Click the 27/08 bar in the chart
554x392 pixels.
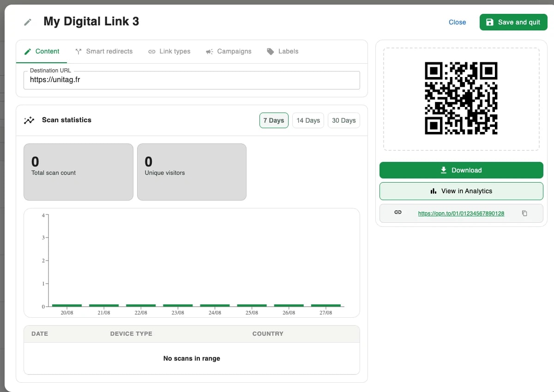tap(326, 305)
